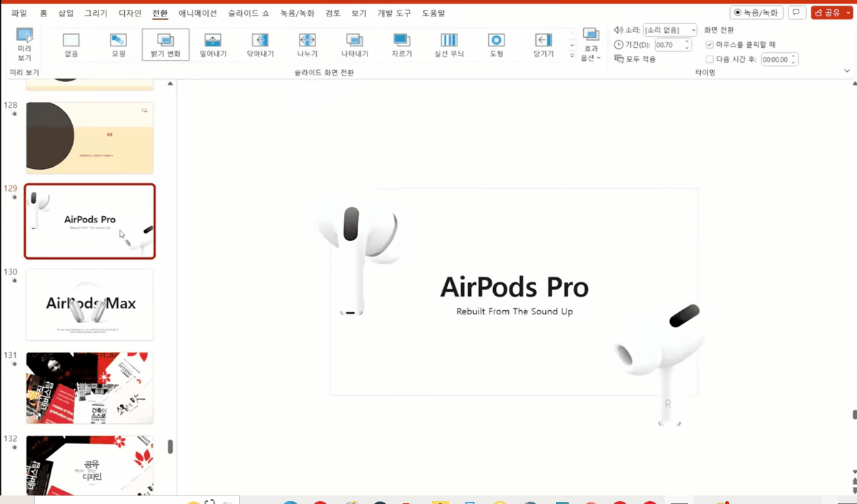The width and height of the screenshot is (857, 504).
Task: Select the AirPods Pro slide 129 thumbnail
Action: [x=90, y=221]
